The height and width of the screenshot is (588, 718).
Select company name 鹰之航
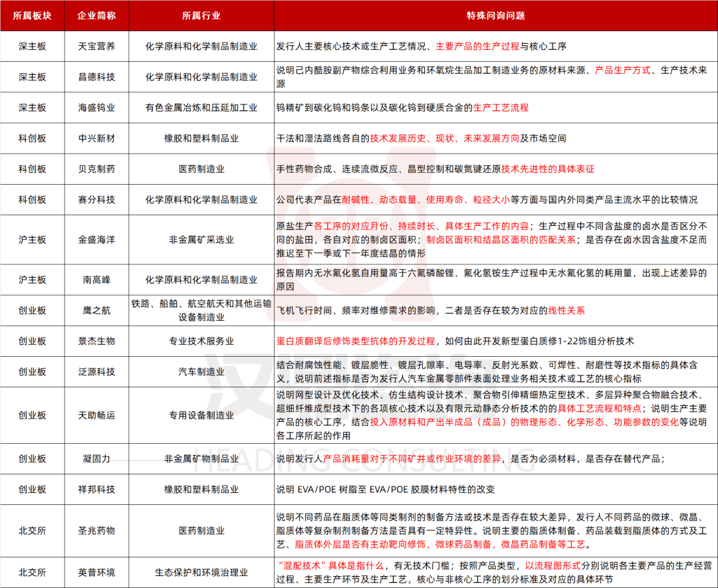[x=96, y=310]
